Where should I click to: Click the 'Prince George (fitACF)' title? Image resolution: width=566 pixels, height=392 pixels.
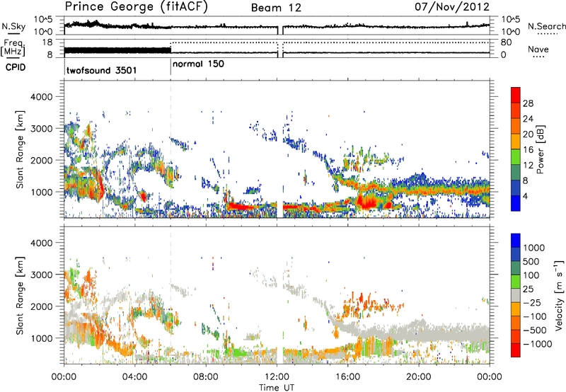click(136, 7)
